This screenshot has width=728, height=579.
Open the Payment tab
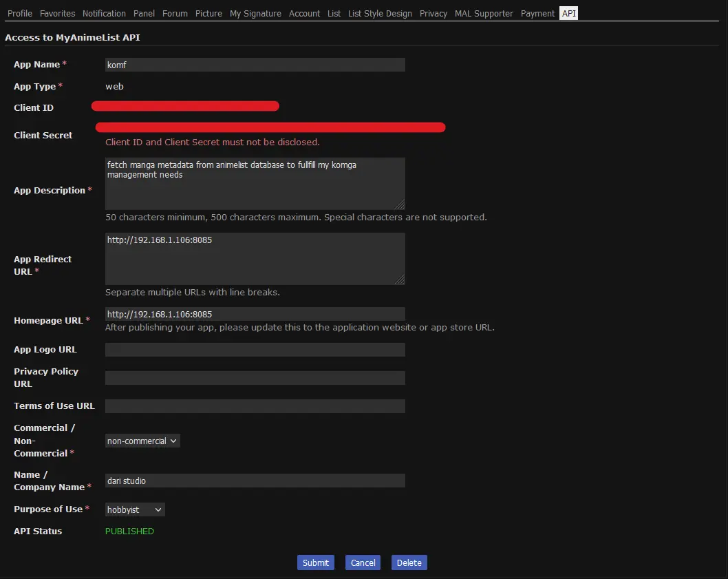tap(537, 13)
